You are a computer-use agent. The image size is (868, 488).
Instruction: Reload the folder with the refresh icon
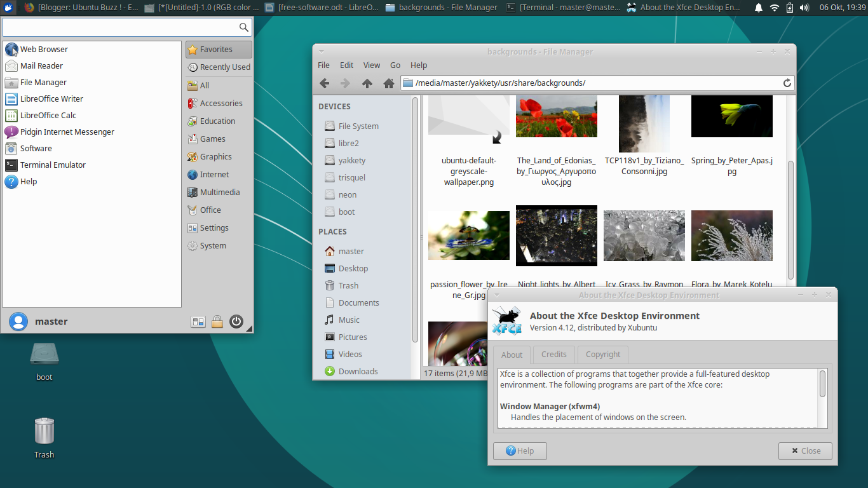tap(787, 83)
